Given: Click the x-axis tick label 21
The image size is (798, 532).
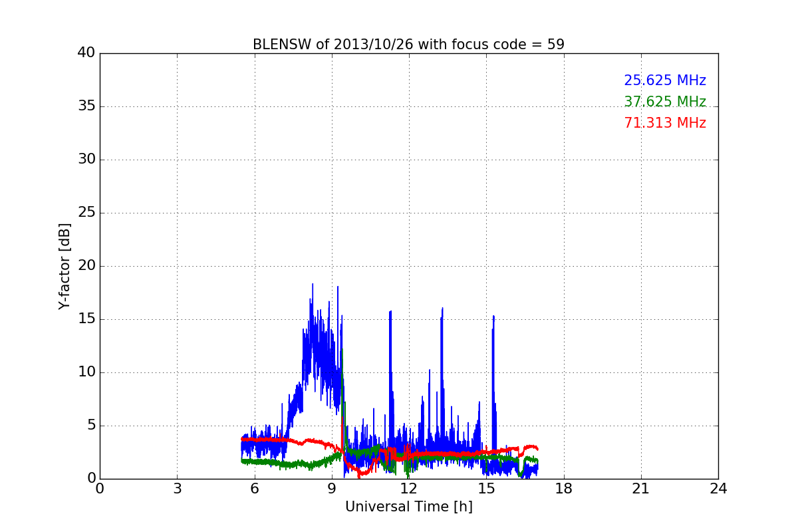Looking at the screenshot, I should click(641, 489).
